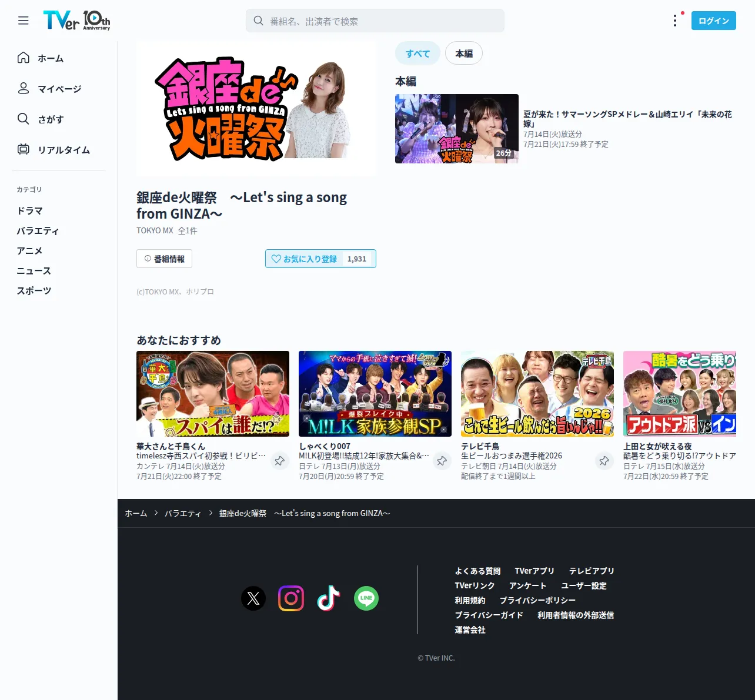Play the サマーソングSPメドレー episode thumbnail

coord(457,129)
